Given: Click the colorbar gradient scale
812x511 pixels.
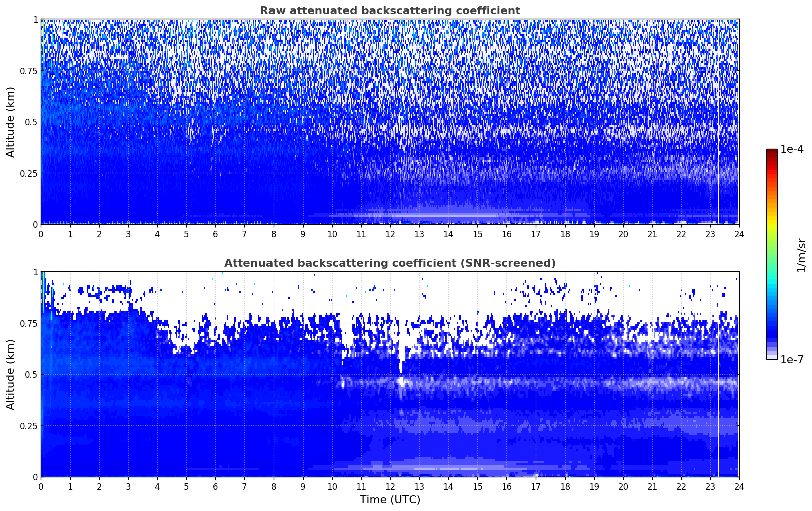Looking at the screenshot, I should pyautogui.click(x=772, y=254).
